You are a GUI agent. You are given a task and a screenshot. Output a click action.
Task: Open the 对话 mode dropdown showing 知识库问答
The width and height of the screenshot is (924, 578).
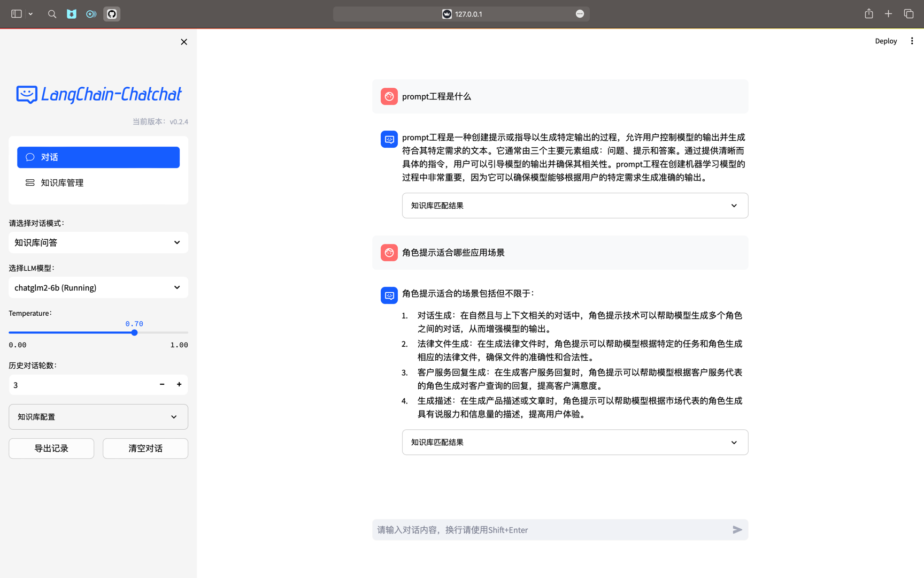tap(98, 242)
